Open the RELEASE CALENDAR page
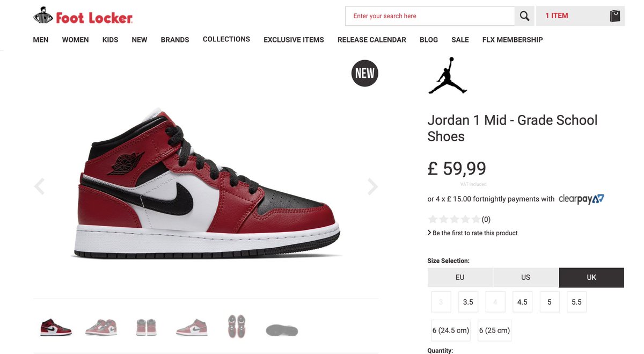644x354 pixels. pos(372,40)
